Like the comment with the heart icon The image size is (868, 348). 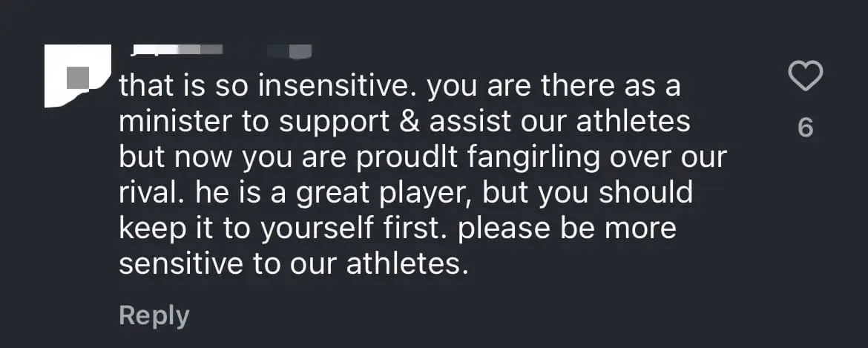806,76
